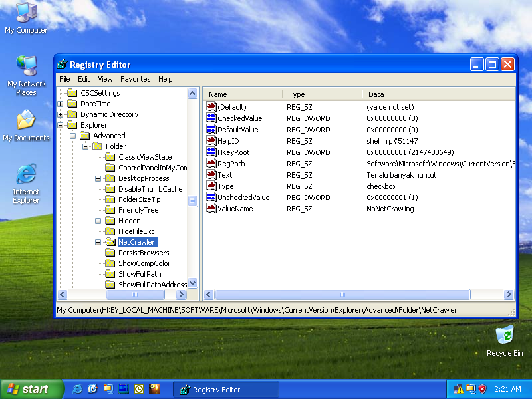Click the tree pane scroll up arrow

[193, 93]
